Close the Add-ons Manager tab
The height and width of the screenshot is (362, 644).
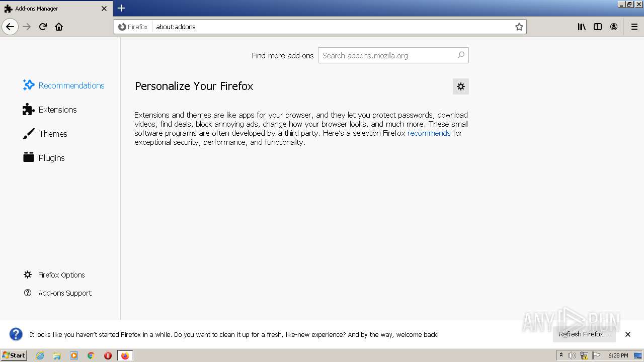(104, 9)
